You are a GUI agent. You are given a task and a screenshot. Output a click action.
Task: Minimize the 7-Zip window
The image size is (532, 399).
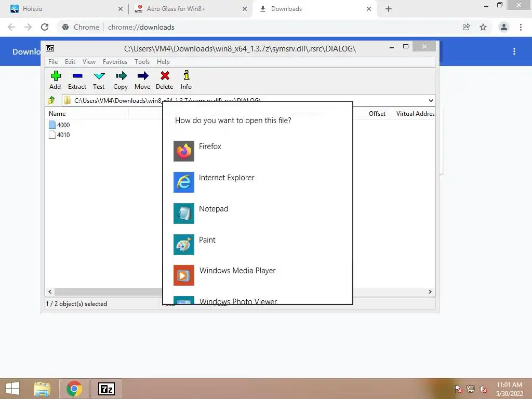pos(392,47)
